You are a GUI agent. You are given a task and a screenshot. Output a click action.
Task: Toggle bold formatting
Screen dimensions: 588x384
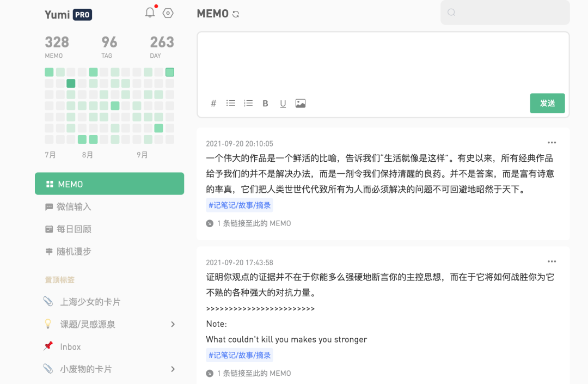tap(265, 103)
